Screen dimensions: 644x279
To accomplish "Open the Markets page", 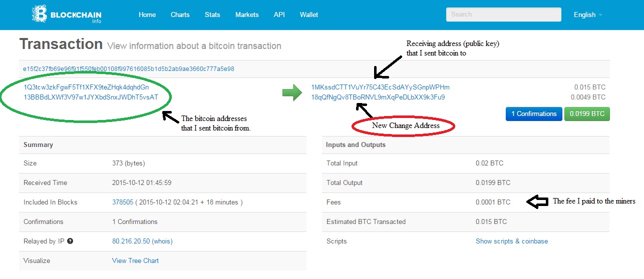I will [247, 14].
